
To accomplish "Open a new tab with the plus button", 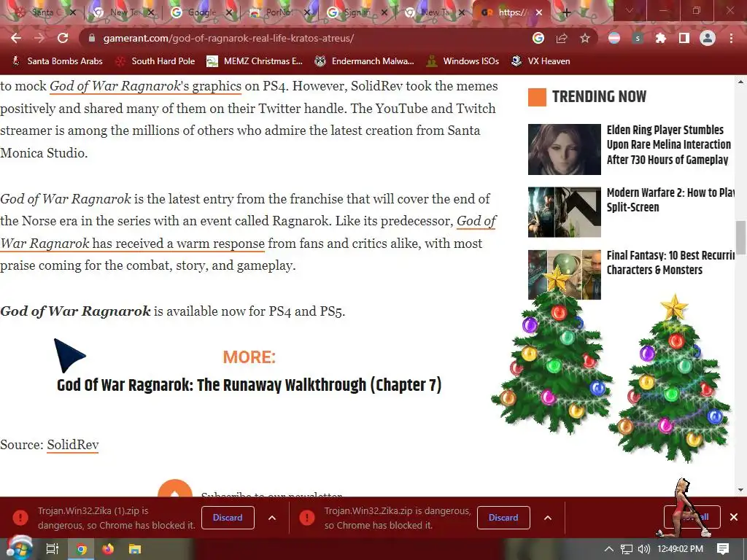I will 566,13.
